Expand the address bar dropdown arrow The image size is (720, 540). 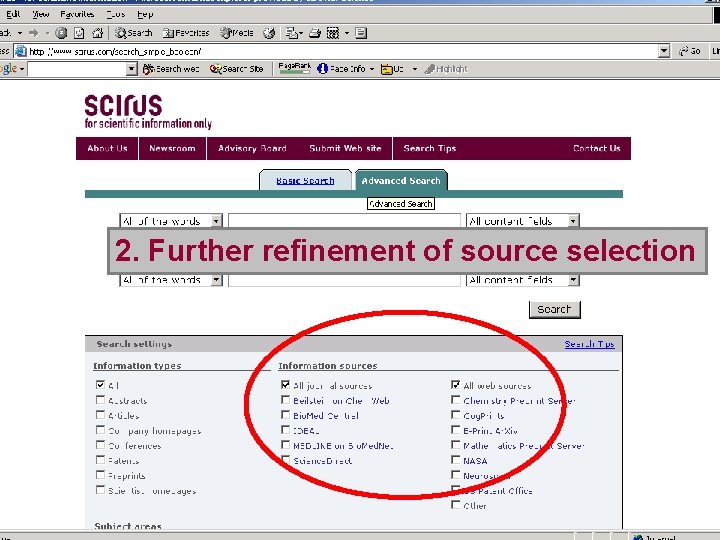coord(664,51)
